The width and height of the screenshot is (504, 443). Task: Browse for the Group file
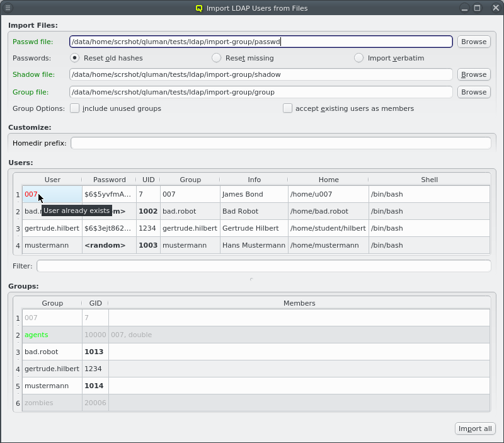tap(473, 92)
